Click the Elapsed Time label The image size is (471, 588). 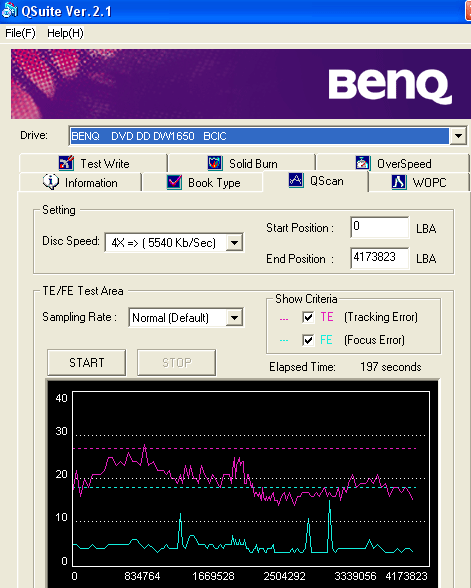pyautogui.click(x=302, y=367)
